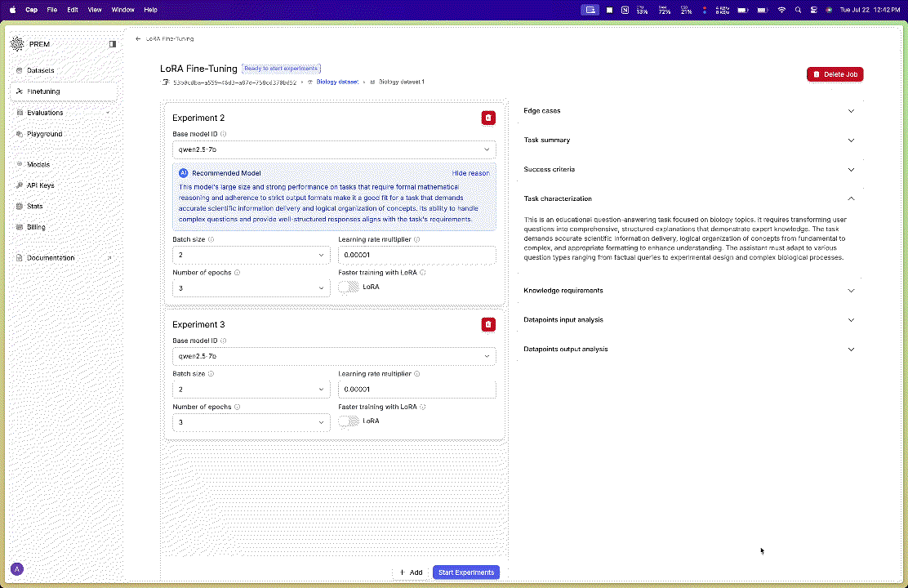Open the Apple menu
908x588 pixels.
[x=13, y=10]
